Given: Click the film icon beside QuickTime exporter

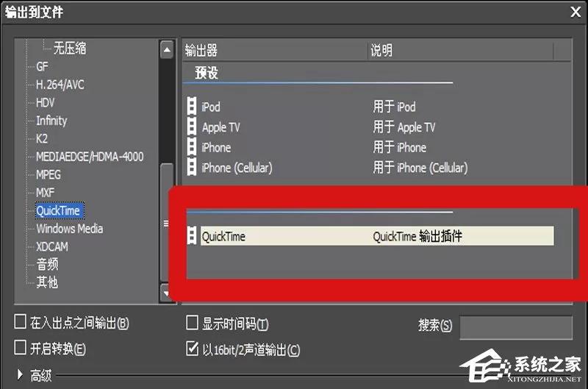Looking at the screenshot, I should tap(192, 236).
